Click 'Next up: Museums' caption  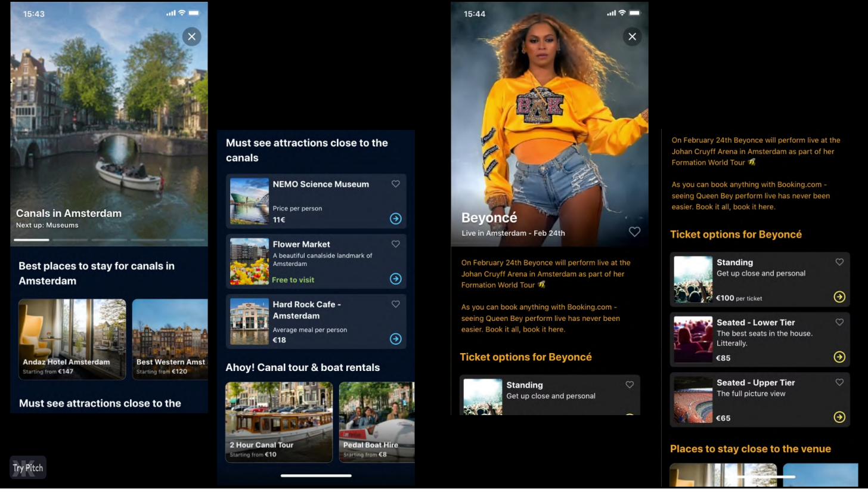pos(47,225)
